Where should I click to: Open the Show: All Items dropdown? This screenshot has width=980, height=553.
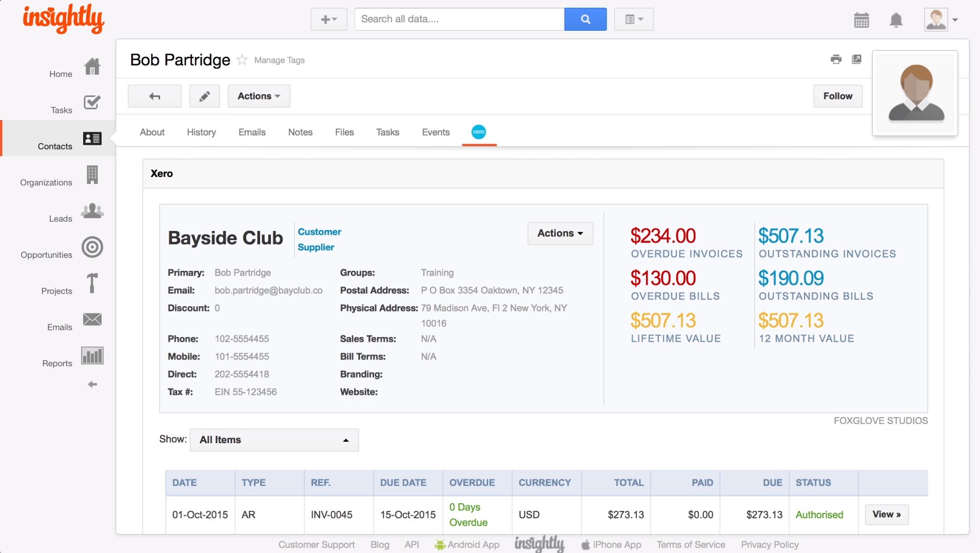tap(273, 440)
